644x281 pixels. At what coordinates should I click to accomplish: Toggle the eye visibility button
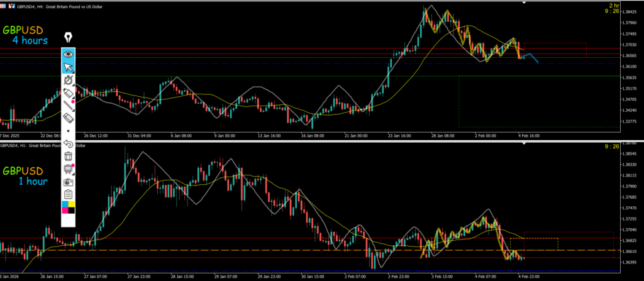[x=69, y=55]
